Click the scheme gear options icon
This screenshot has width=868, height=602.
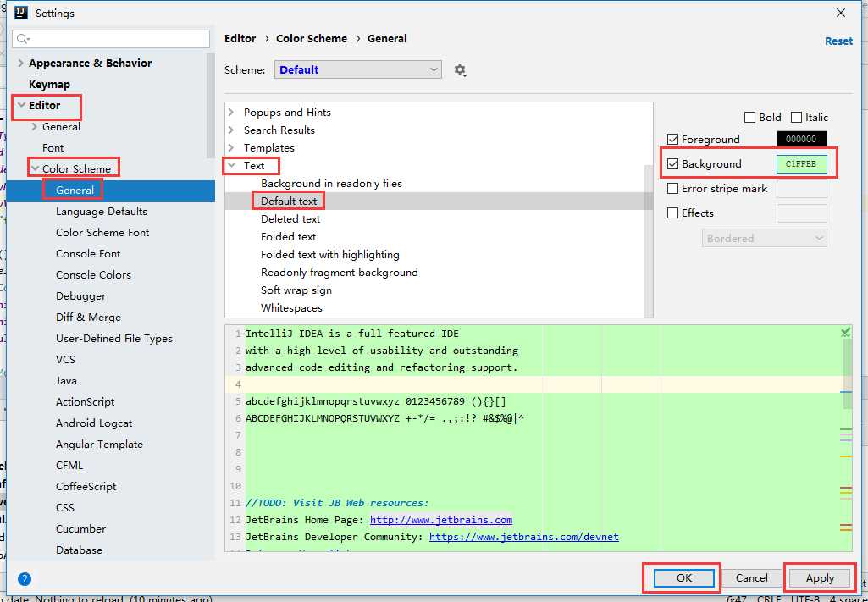click(460, 70)
